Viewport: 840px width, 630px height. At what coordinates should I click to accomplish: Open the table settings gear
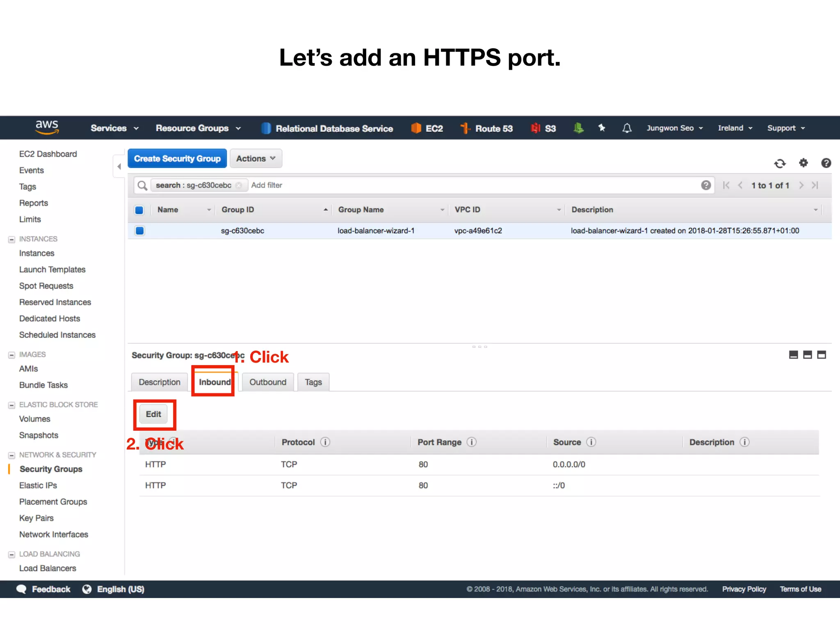tap(803, 163)
